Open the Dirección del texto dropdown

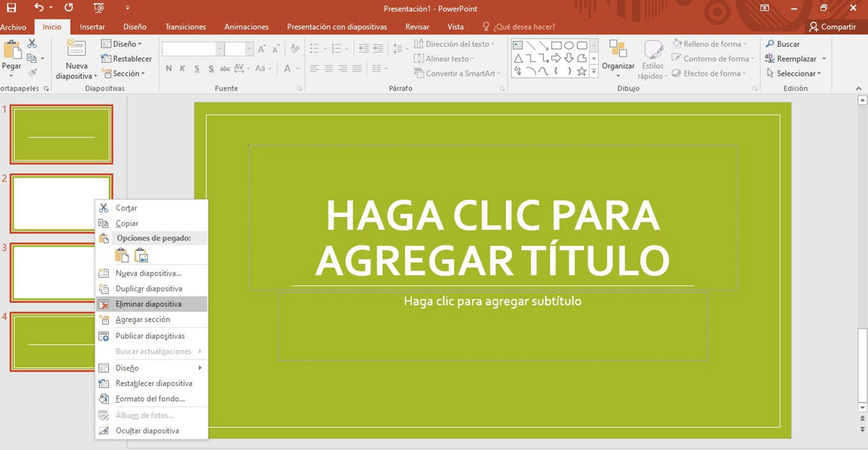[454, 44]
